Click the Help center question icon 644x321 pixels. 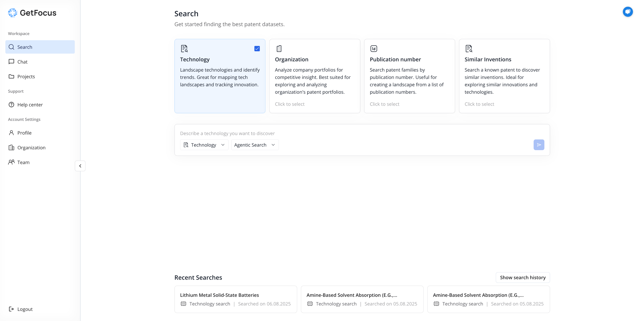click(11, 105)
